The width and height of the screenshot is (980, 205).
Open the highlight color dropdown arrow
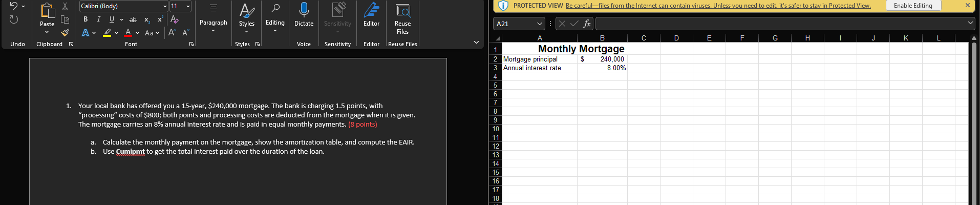[x=116, y=33]
